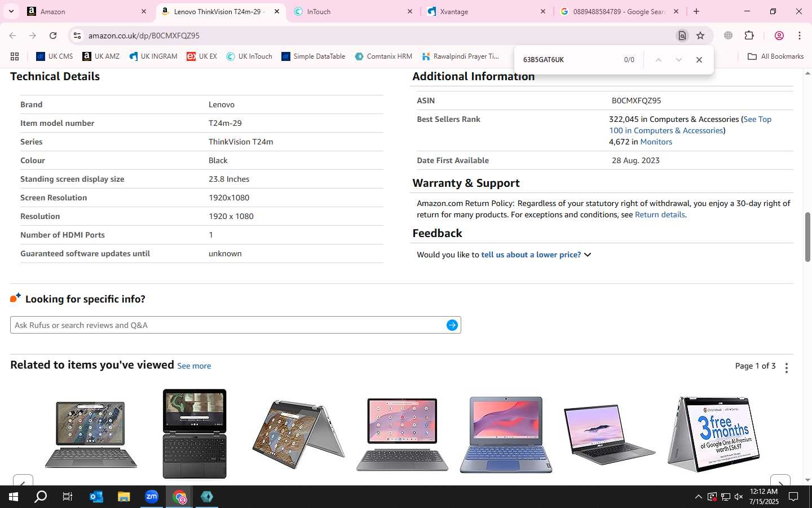Go to next find result
This screenshot has height=508, width=812.
coord(679,60)
